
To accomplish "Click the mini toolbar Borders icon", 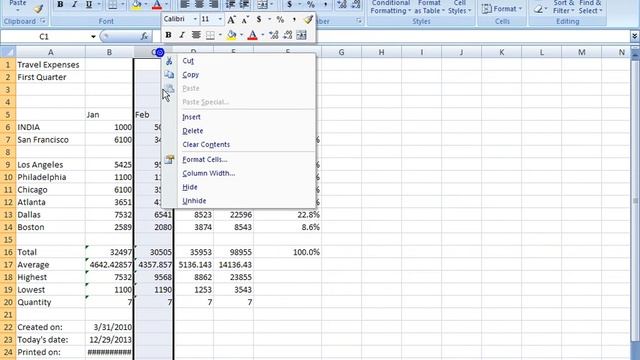I will click(210, 35).
